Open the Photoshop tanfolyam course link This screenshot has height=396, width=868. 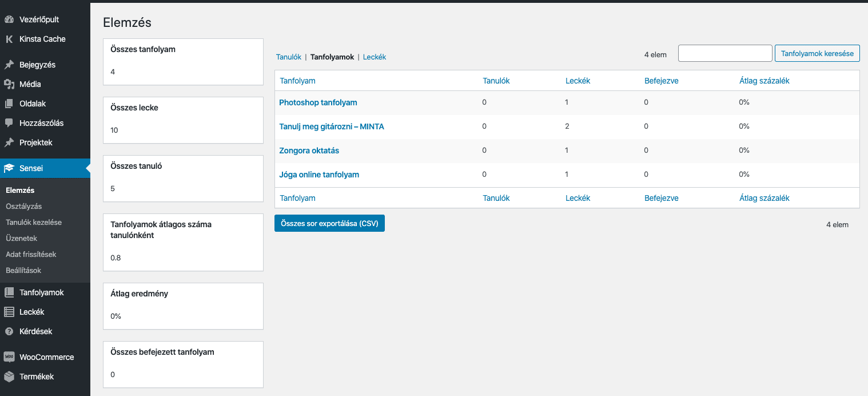point(318,102)
